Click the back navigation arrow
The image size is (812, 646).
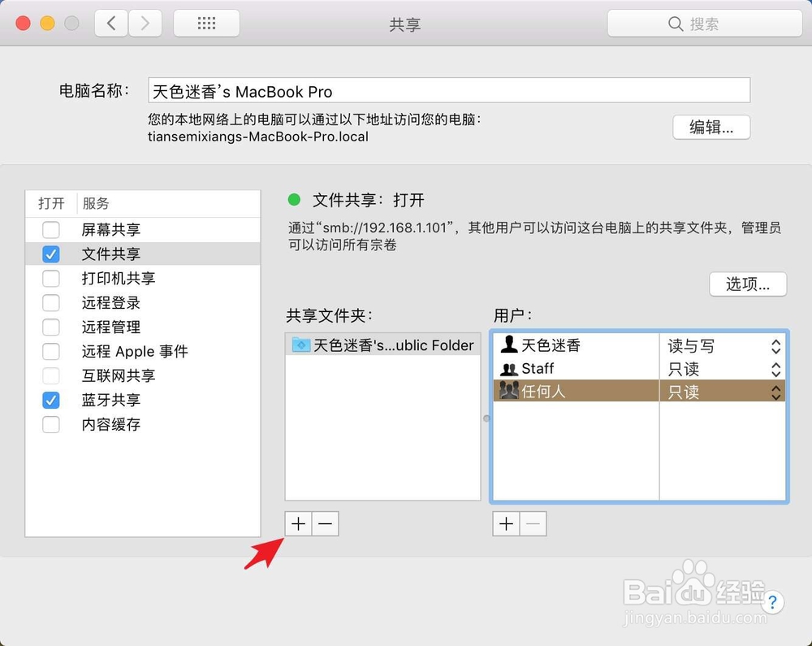pos(111,23)
